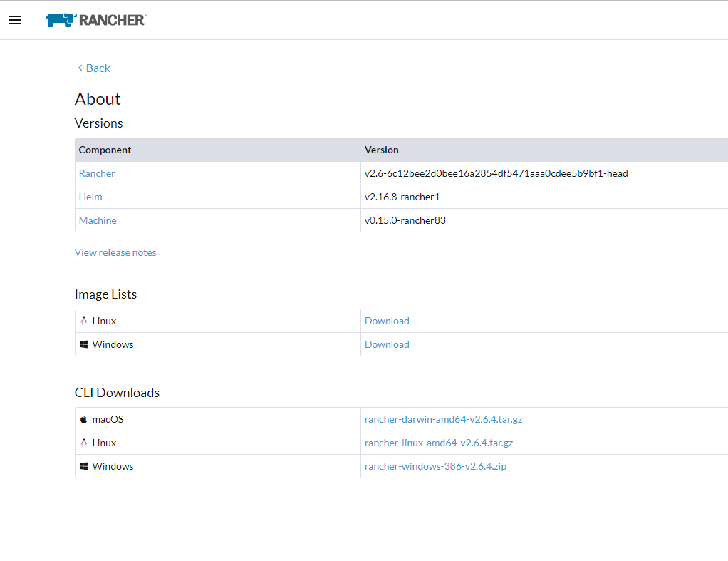Click the Linux penguin icon under Image Lists
This screenshot has height=561, width=728.
pyautogui.click(x=84, y=321)
